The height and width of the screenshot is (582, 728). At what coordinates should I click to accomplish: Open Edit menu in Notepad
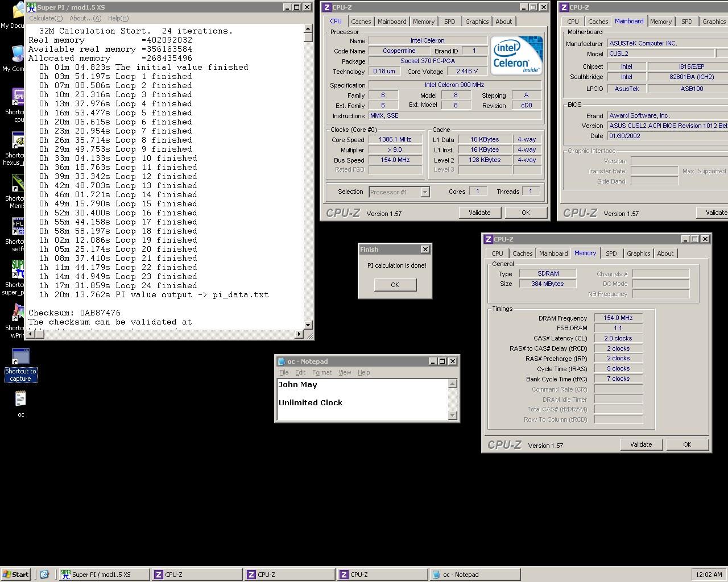pos(300,372)
